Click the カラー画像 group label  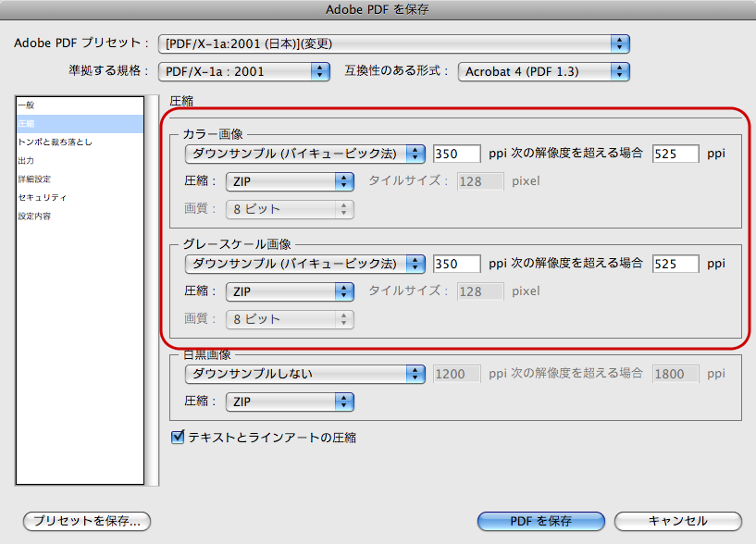coord(213,134)
